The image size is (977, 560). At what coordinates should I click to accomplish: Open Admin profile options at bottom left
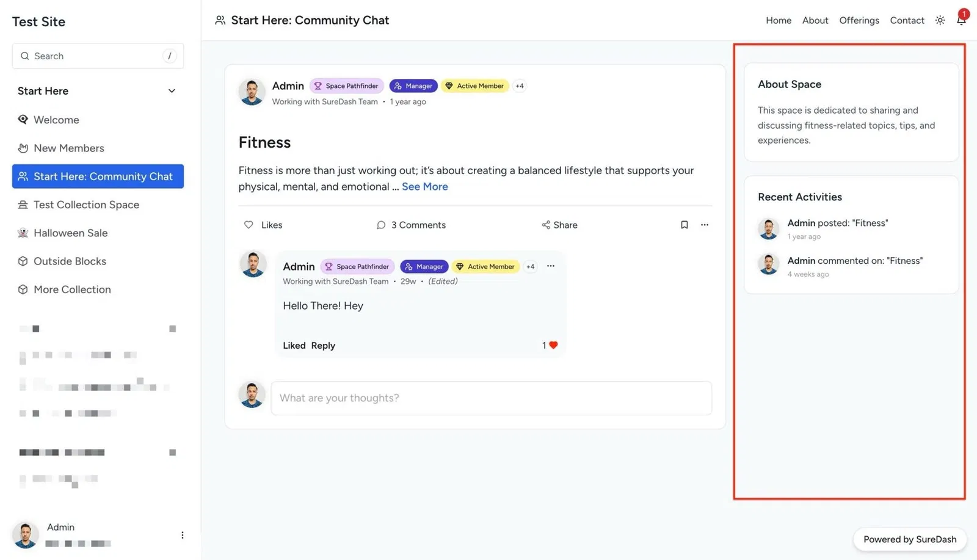pyautogui.click(x=182, y=534)
